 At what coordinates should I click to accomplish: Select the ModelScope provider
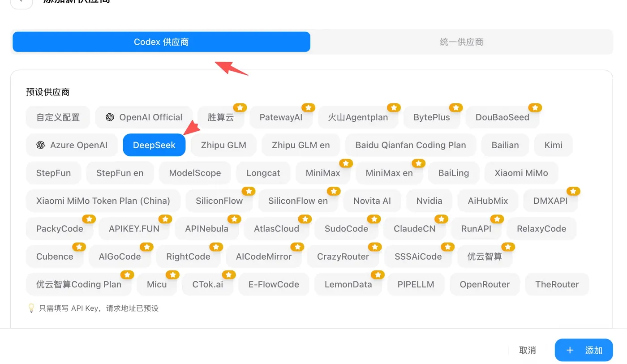(x=195, y=173)
